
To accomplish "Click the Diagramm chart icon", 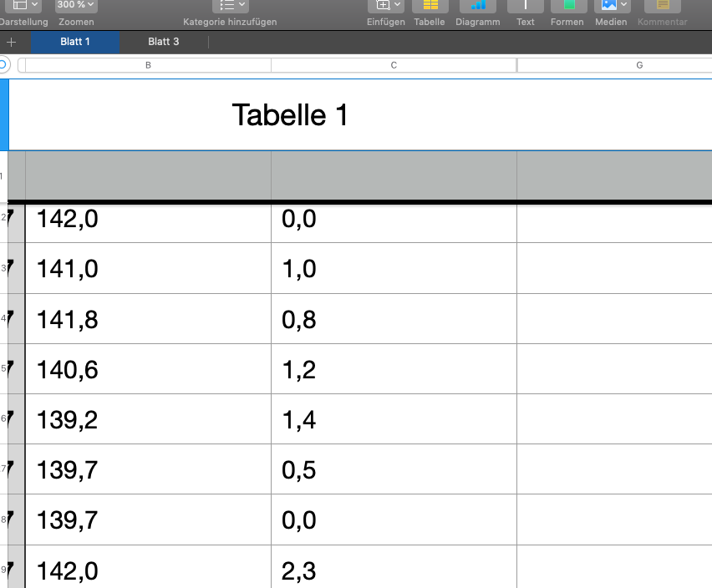I will (x=478, y=6).
